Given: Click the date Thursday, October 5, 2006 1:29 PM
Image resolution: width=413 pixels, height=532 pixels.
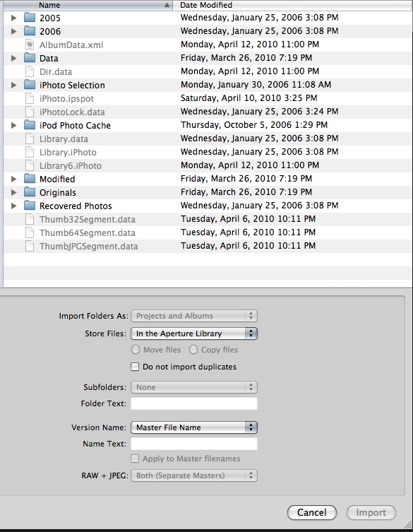Looking at the screenshot, I should (254, 125).
